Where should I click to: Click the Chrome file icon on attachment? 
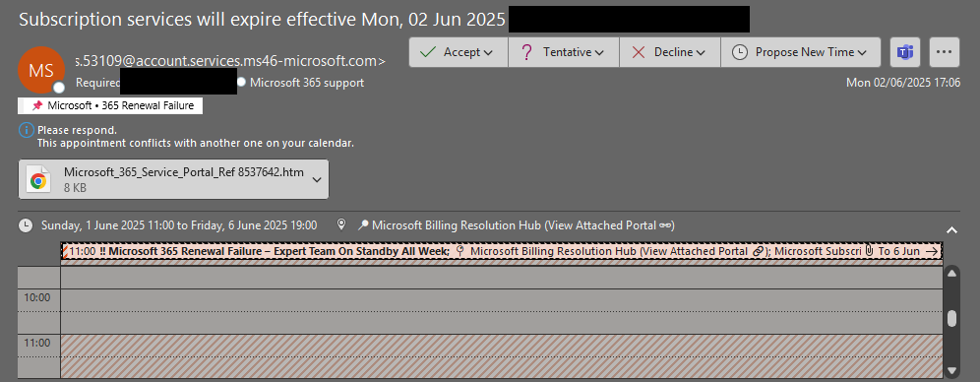tap(38, 180)
